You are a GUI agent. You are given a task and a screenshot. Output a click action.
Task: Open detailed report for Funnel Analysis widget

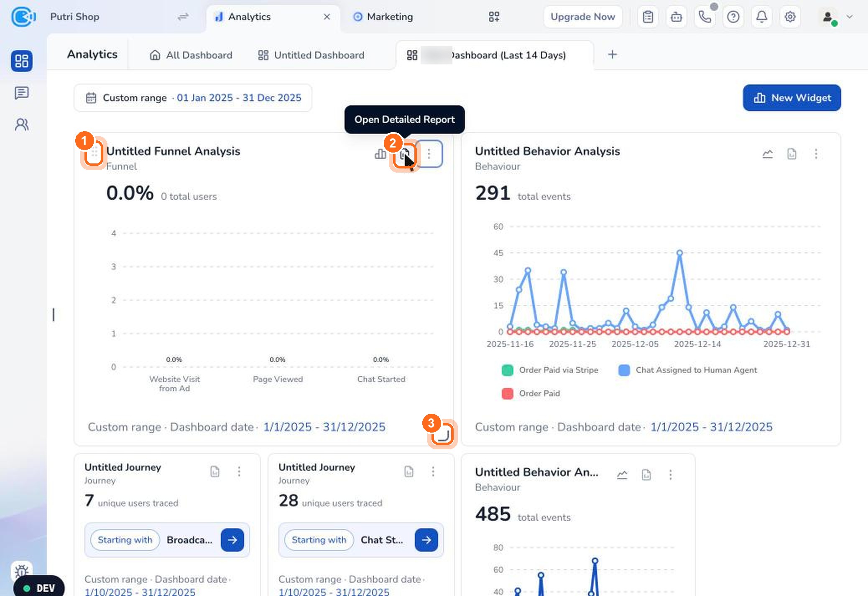(x=404, y=155)
